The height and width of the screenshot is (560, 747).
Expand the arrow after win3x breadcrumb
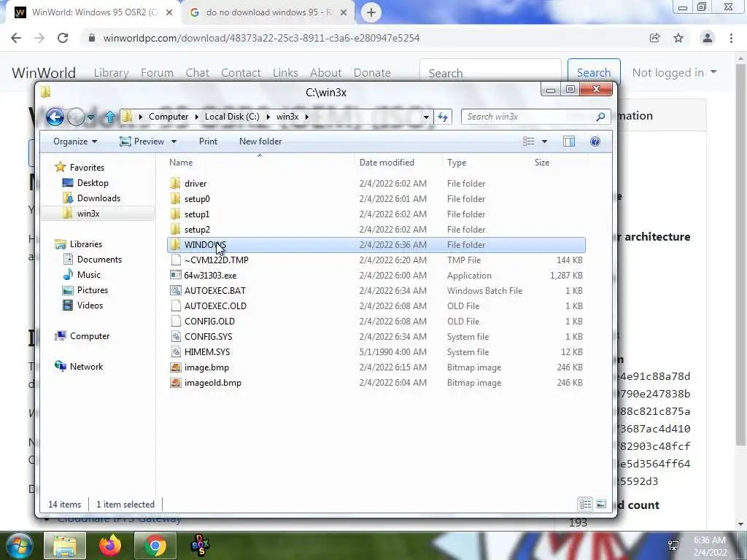[307, 117]
